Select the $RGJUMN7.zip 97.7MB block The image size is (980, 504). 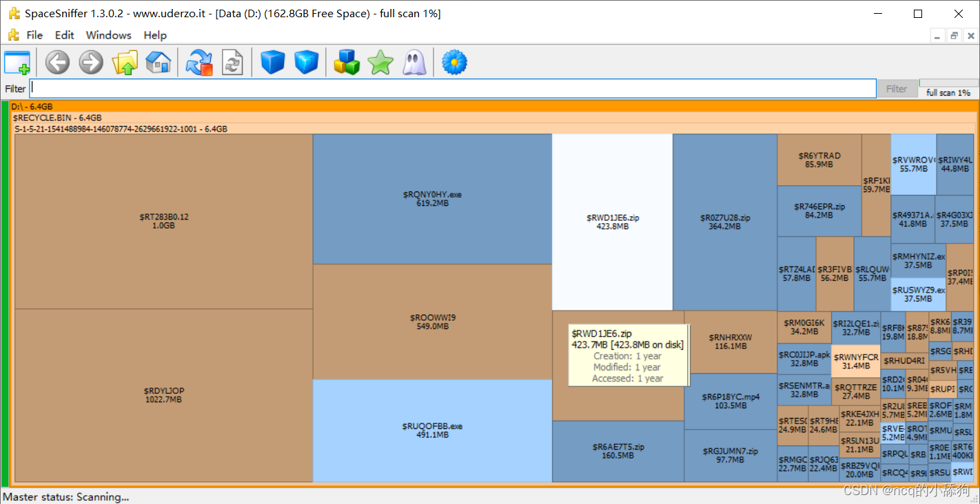click(731, 455)
